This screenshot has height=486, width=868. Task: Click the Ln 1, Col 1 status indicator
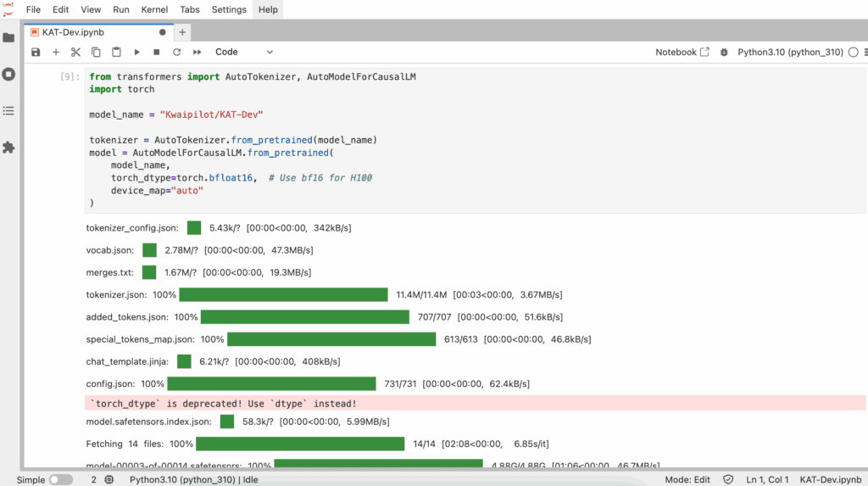pyautogui.click(x=768, y=479)
